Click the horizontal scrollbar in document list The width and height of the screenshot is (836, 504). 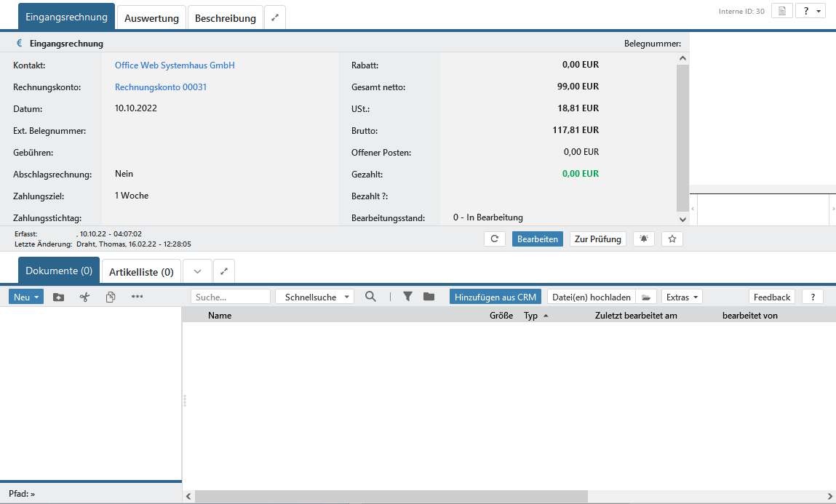tap(391, 496)
